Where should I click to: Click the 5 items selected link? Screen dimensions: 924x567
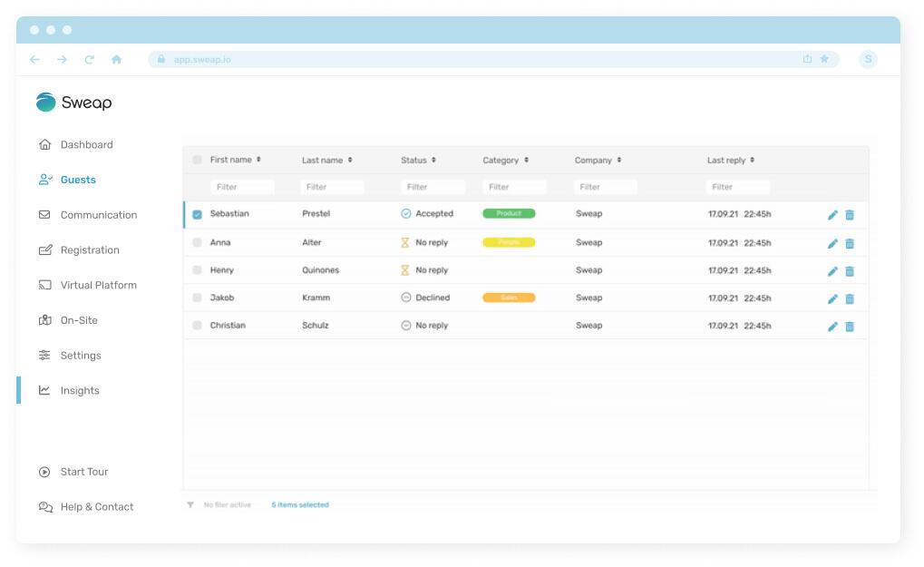click(300, 504)
